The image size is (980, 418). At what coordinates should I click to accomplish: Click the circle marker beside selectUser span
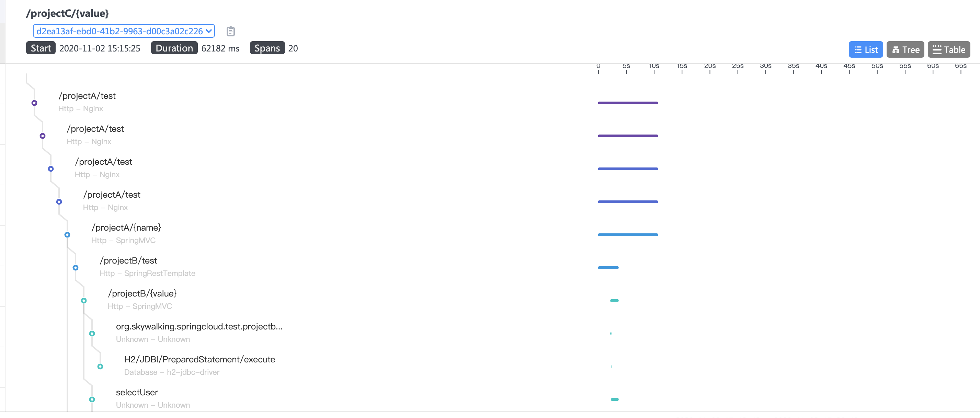(x=92, y=399)
